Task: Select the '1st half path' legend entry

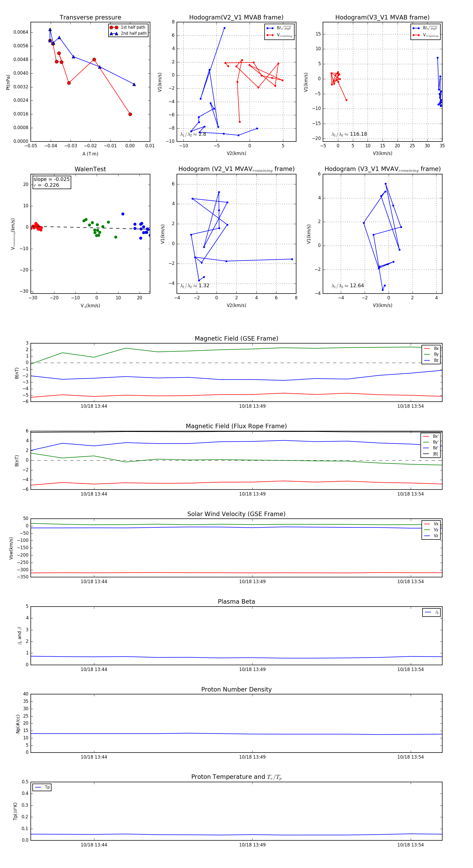Action: tap(128, 27)
